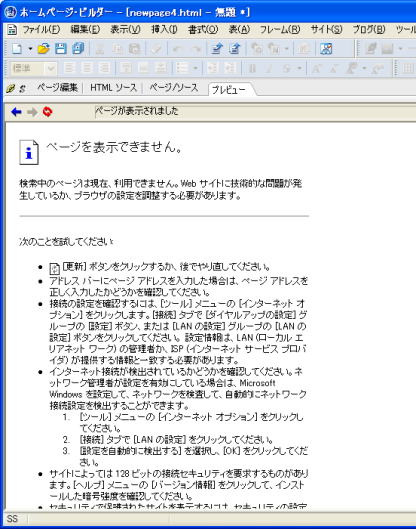Save the page with the floppy disk icon
This screenshot has width=416, height=529.
[61, 49]
